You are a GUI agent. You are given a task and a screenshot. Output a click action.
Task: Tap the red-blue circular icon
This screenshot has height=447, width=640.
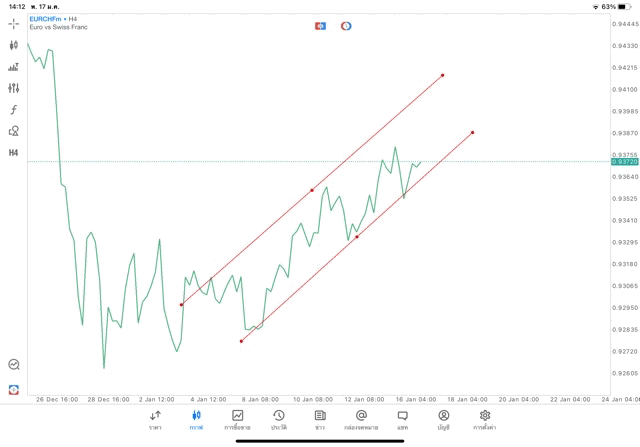coord(346,26)
